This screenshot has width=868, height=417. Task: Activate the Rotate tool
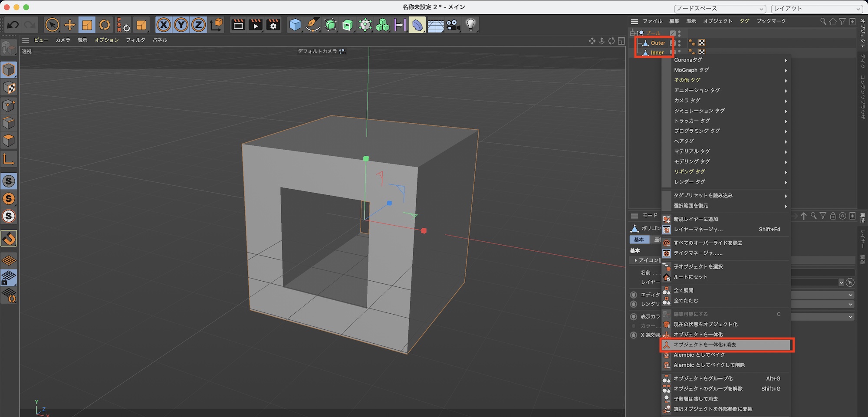[x=105, y=25]
